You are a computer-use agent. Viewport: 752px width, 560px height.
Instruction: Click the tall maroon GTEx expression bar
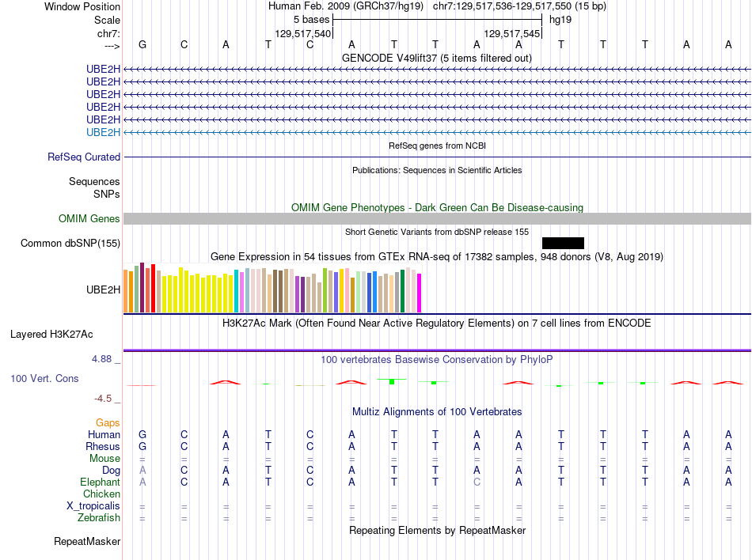click(x=142, y=288)
